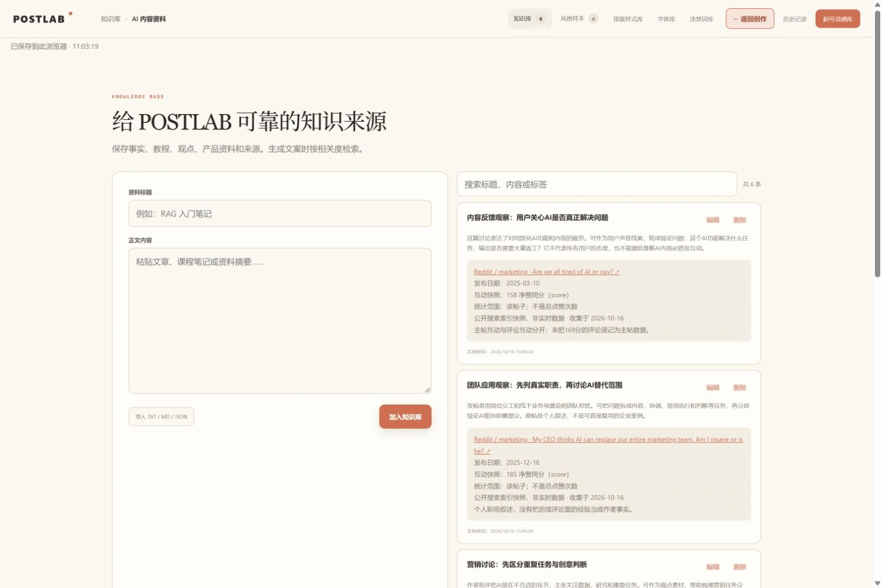This screenshot has height=588, width=882.
Task: Click 导入 TXT / MD / JSON button
Action: [162, 416]
